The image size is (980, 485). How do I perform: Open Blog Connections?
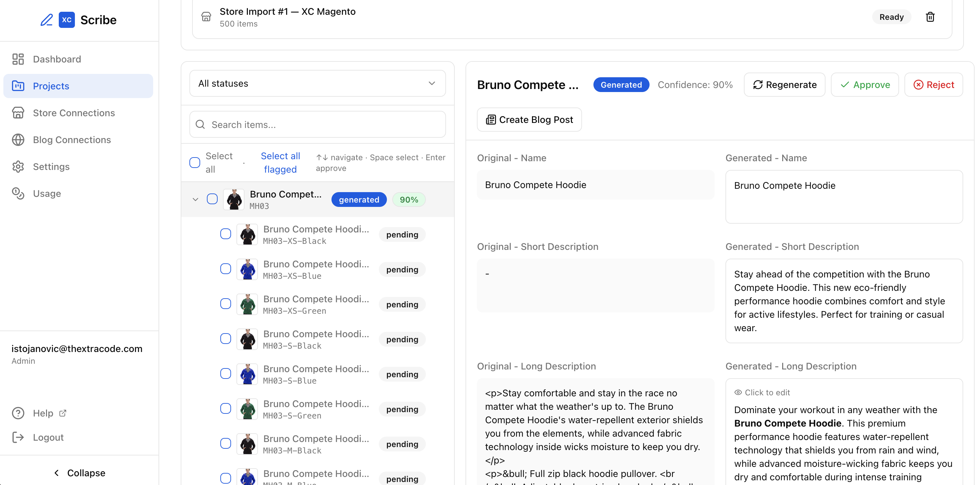pos(72,140)
